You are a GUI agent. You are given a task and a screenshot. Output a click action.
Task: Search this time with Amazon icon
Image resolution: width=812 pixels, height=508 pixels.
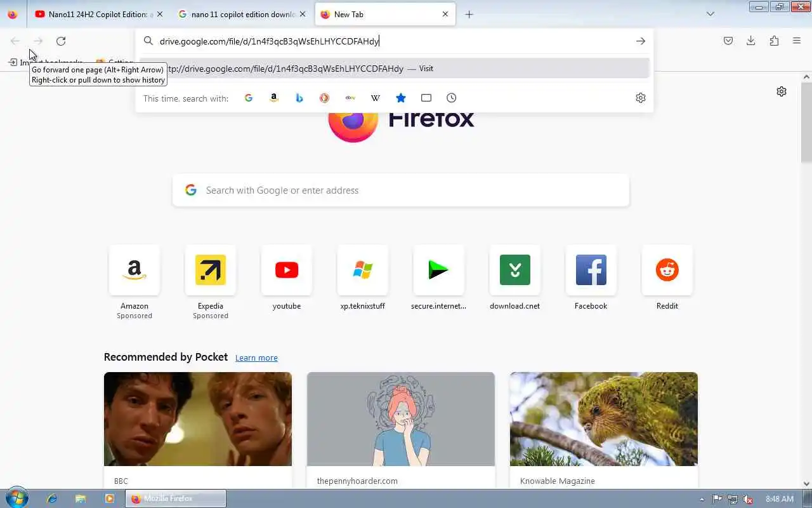(x=274, y=98)
